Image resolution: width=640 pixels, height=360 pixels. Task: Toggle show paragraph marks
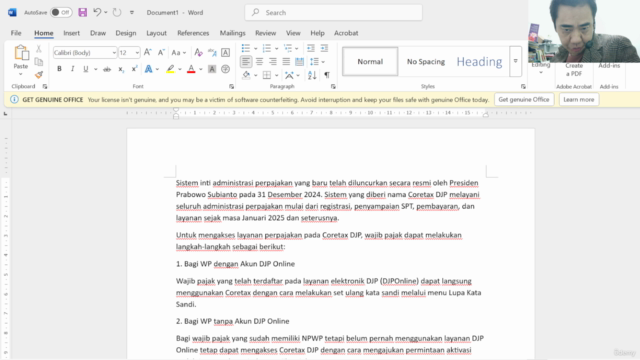327,75
